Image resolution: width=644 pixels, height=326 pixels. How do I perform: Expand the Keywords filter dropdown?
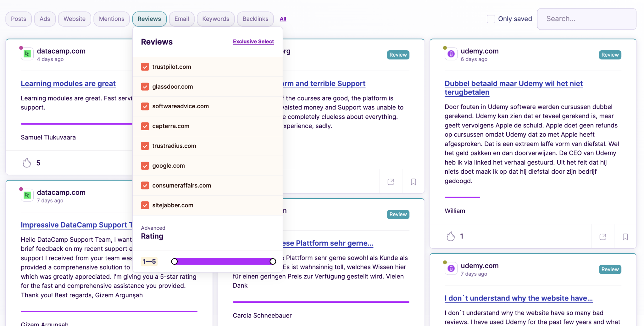point(215,19)
